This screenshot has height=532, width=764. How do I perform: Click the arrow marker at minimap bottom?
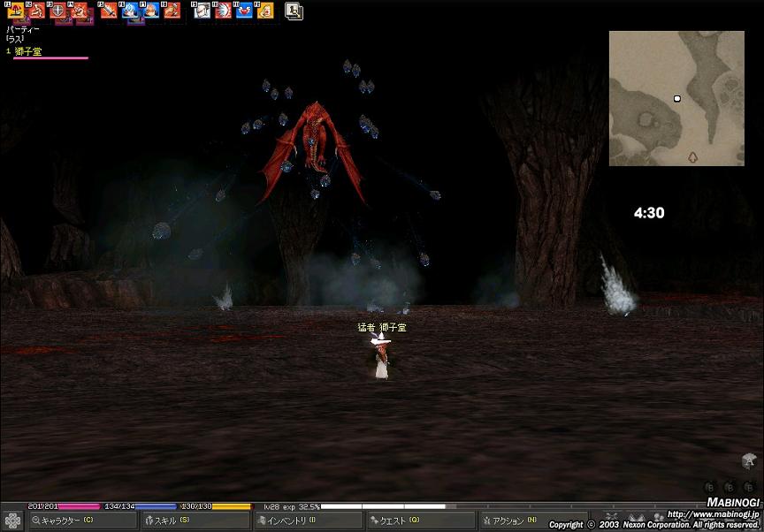[x=692, y=157]
